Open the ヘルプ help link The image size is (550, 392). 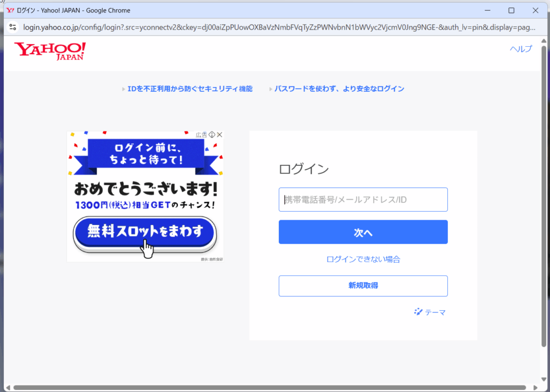521,49
